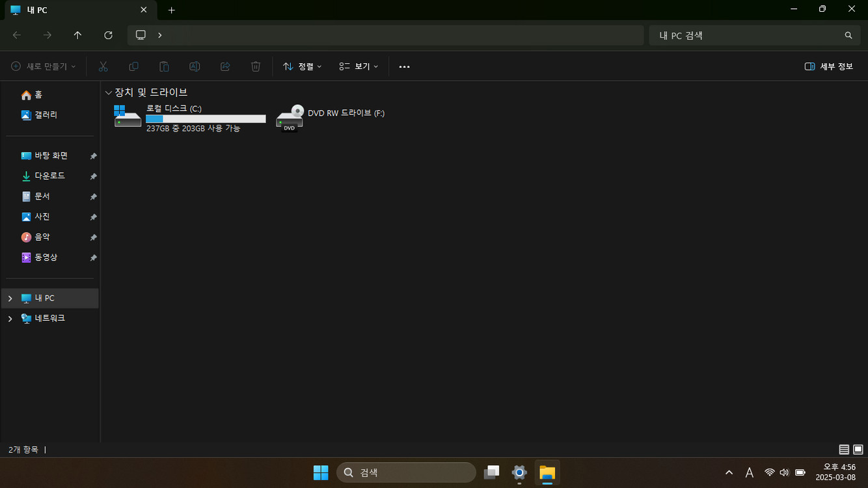The height and width of the screenshot is (488, 868).
Task: Open the 보기 view dropdown
Action: click(x=359, y=66)
